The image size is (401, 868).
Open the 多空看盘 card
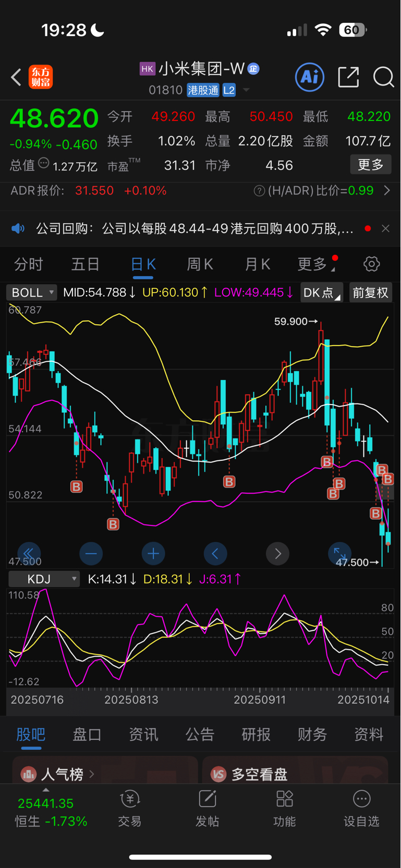coord(295,770)
